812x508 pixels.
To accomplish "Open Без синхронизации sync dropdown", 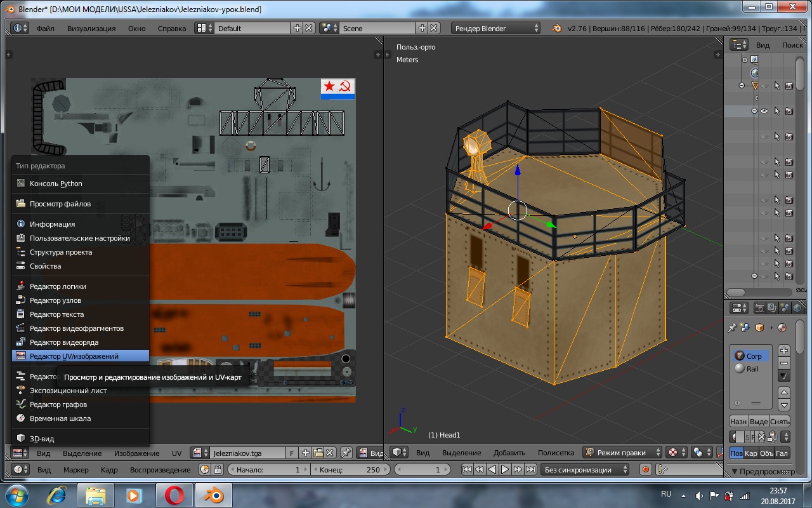I will pyautogui.click(x=585, y=470).
